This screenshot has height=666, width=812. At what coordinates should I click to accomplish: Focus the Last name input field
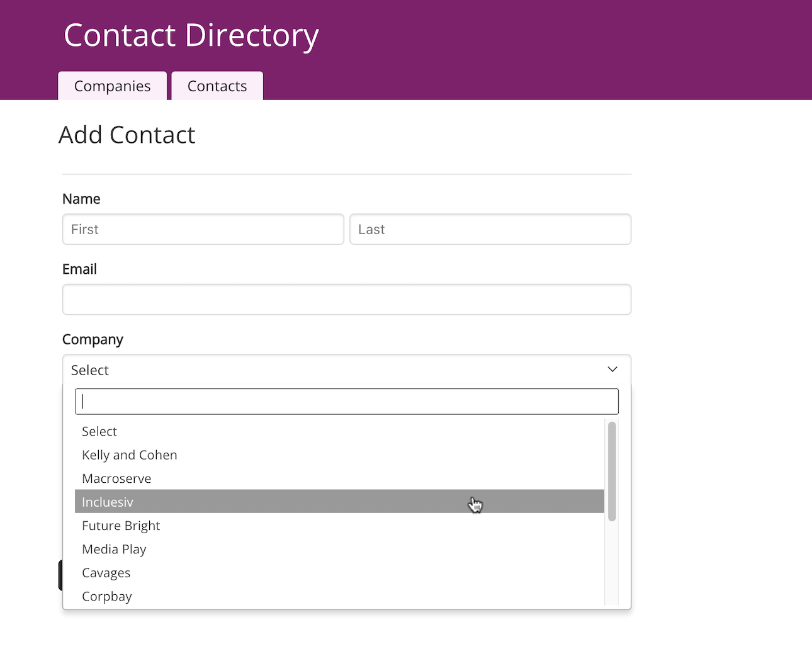(490, 229)
